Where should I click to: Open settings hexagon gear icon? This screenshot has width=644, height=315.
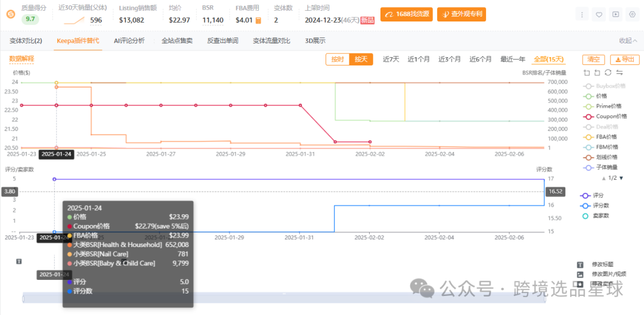pyautogui.click(x=632, y=14)
